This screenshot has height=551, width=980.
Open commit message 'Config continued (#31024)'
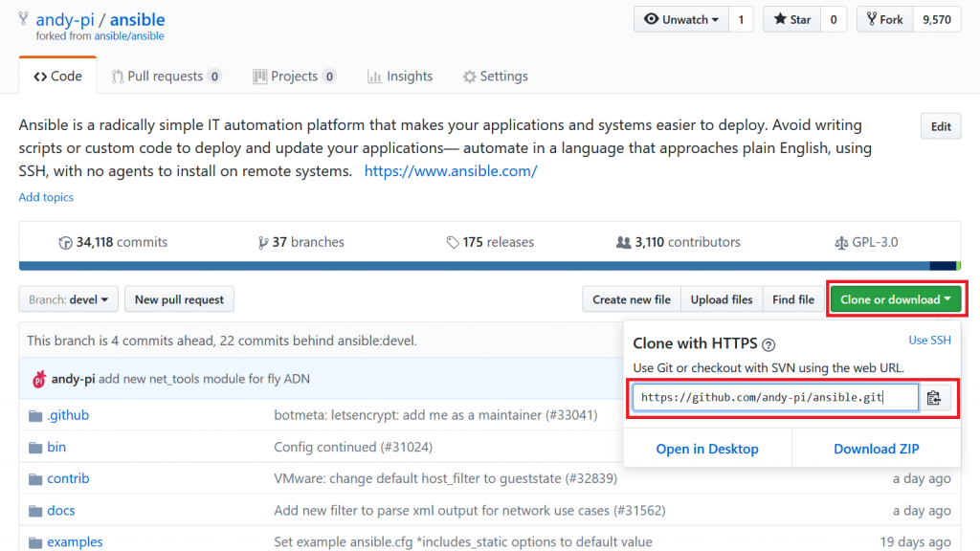(x=353, y=448)
